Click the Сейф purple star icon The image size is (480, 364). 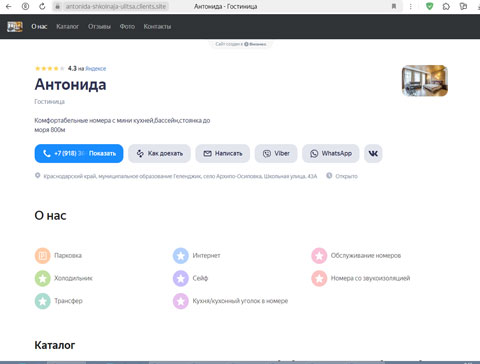[x=181, y=278]
